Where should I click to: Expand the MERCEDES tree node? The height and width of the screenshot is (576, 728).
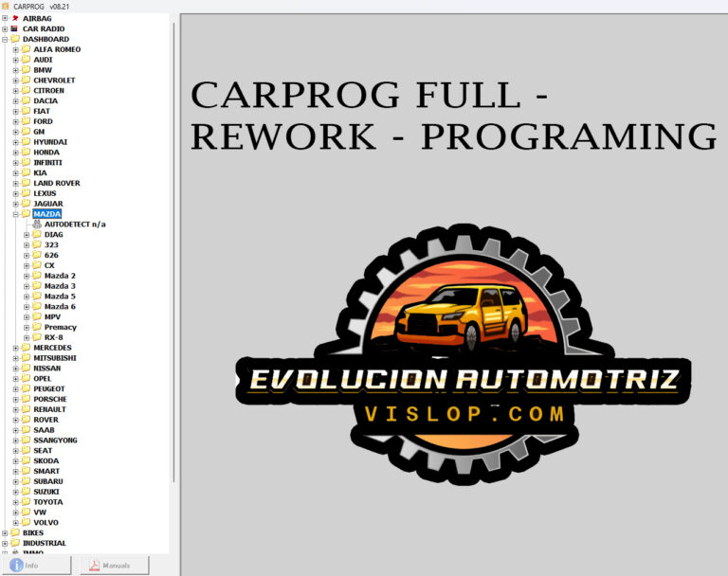(15, 348)
